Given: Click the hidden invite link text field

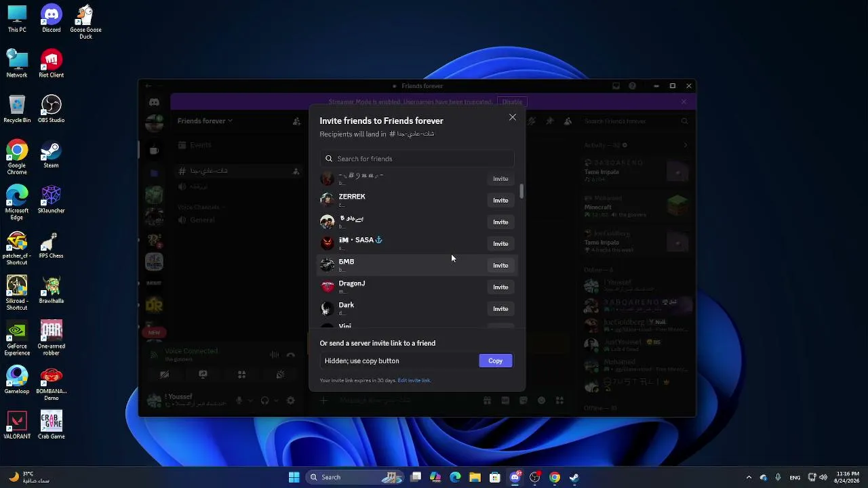Looking at the screenshot, I should [x=399, y=361].
